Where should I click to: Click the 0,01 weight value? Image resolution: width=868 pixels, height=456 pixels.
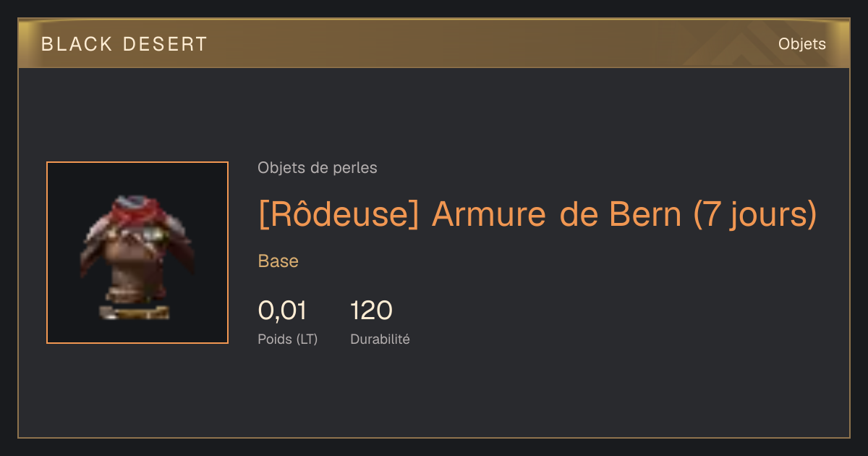(282, 311)
